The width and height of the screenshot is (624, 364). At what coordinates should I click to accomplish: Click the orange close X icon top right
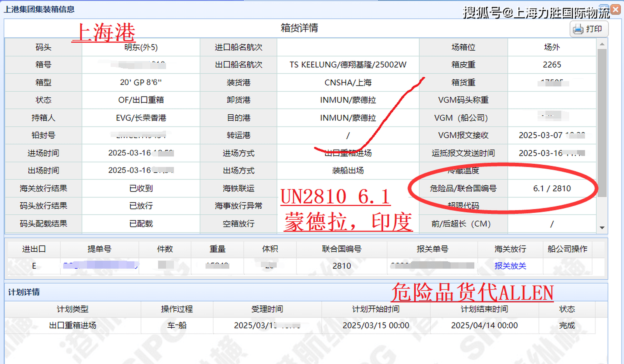click(616, 9)
